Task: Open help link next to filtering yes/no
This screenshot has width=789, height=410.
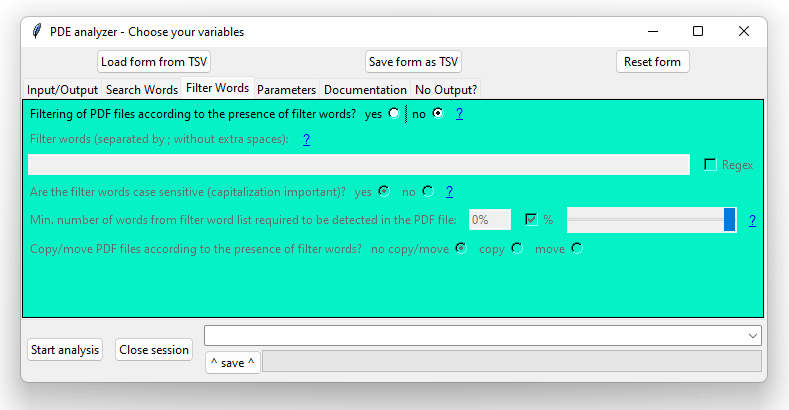Action: coord(459,114)
